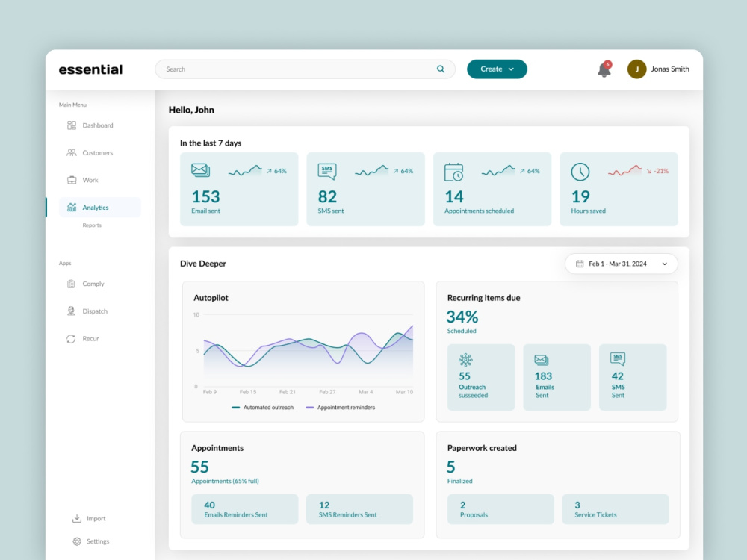The height and width of the screenshot is (560, 747).
Task: Click the Dispatch headset icon
Action: [71, 311]
